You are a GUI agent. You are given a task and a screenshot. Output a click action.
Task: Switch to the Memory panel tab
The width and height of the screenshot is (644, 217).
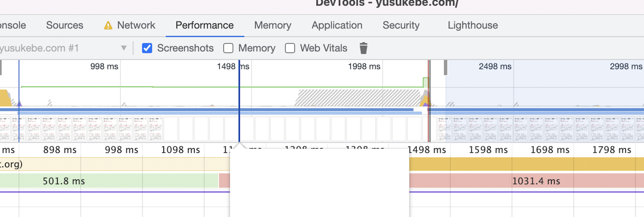tap(273, 25)
